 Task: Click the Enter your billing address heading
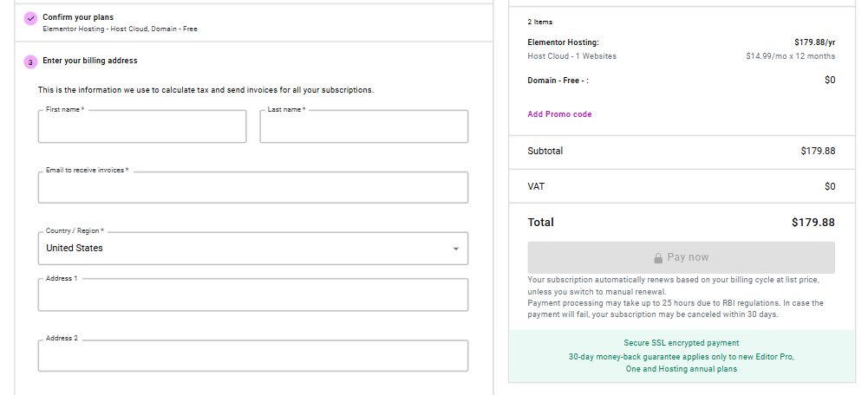click(90, 61)
